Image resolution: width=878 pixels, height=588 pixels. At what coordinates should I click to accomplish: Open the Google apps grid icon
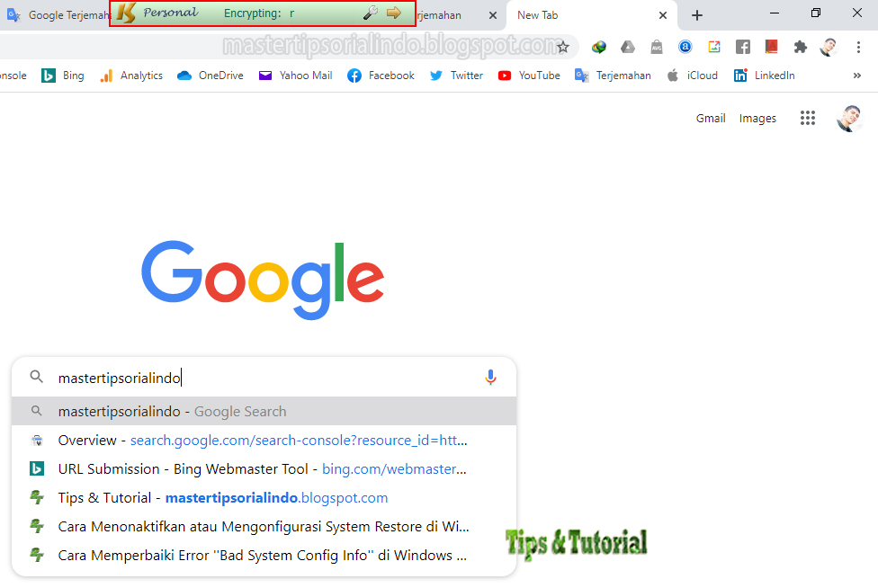[807, 118]
